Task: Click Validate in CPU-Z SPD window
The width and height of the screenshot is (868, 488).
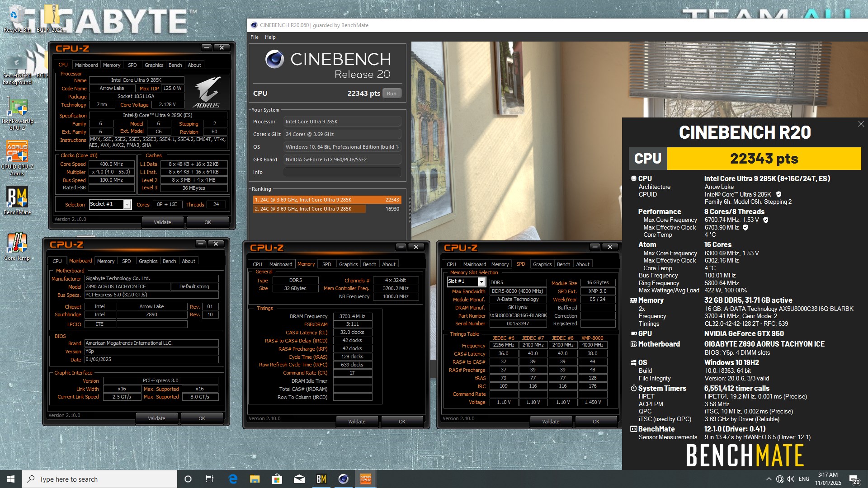Action: coord(551,422)
